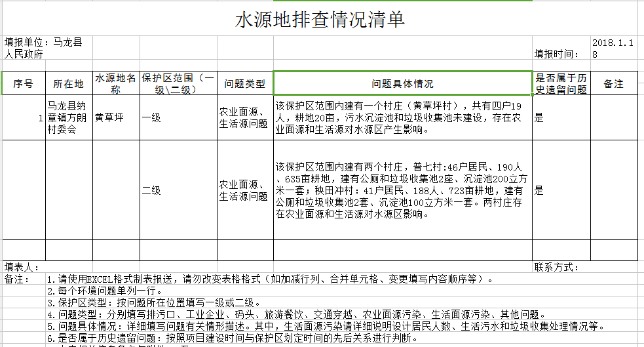
Task: Click the title "水源地排查情况清单"
Action: [320, 20]
